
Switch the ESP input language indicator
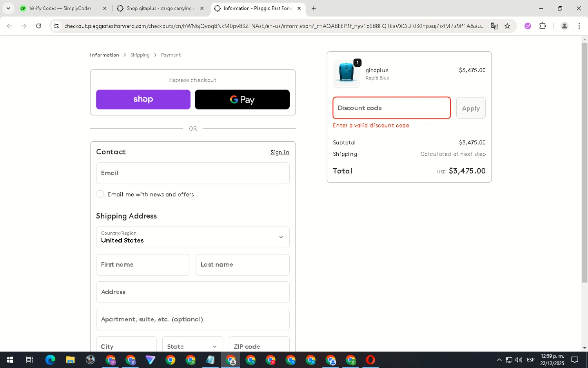[531, 360]
